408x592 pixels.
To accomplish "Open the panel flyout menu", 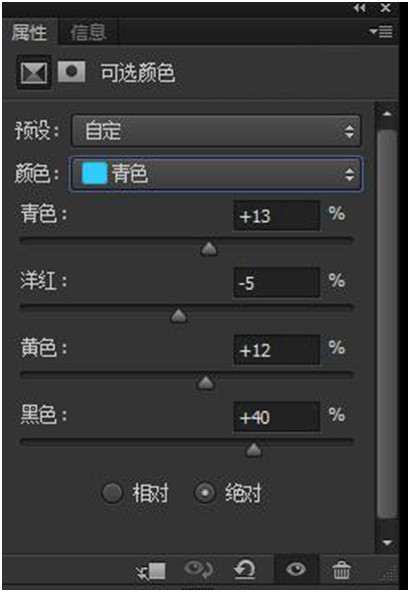I will tap(381, 32).
